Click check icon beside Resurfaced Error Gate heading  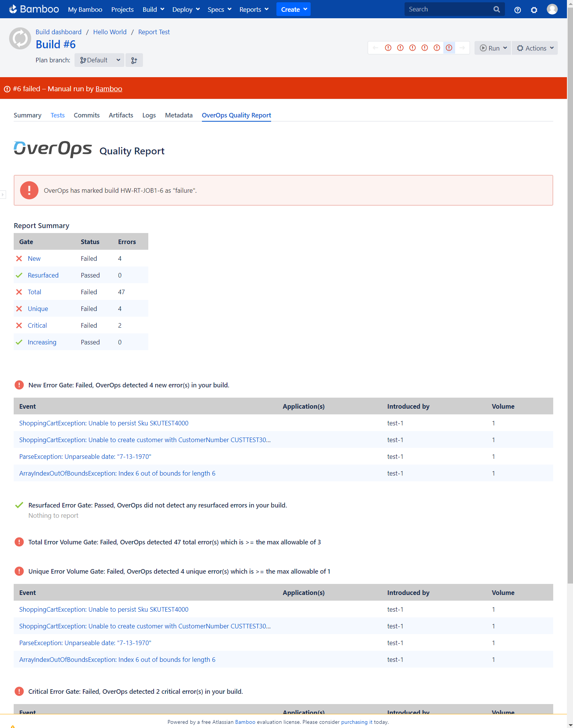(19, 505)
